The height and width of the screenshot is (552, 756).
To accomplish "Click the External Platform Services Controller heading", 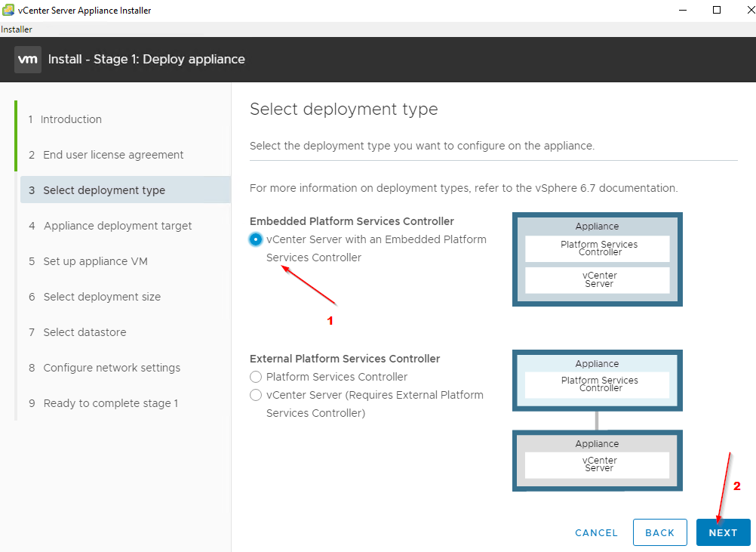I will (345, 359).
